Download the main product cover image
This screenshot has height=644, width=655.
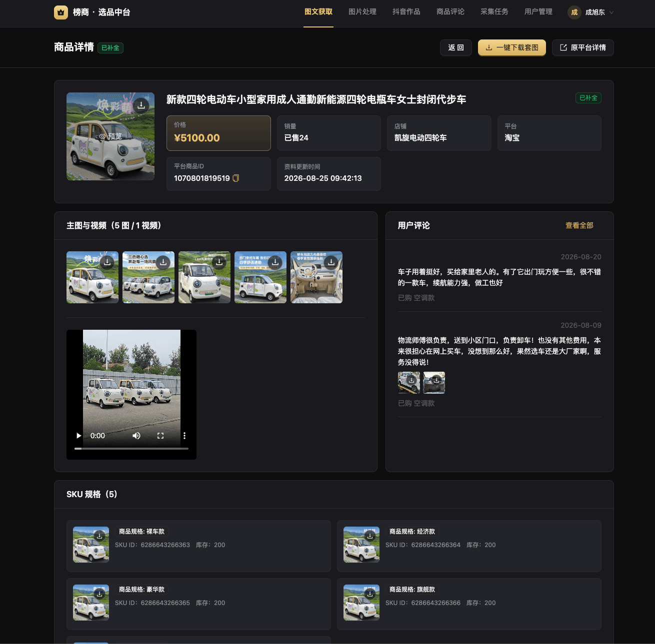[141, 105]
